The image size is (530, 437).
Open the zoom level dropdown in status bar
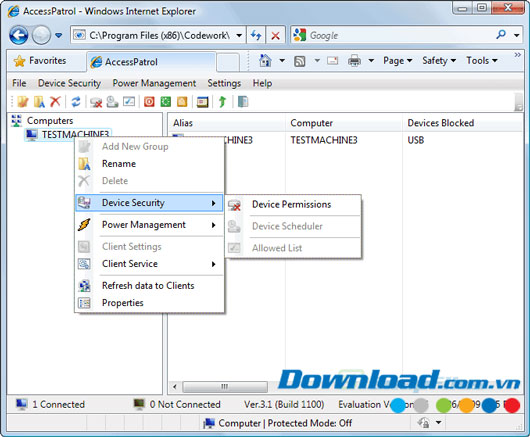point(438,422)
